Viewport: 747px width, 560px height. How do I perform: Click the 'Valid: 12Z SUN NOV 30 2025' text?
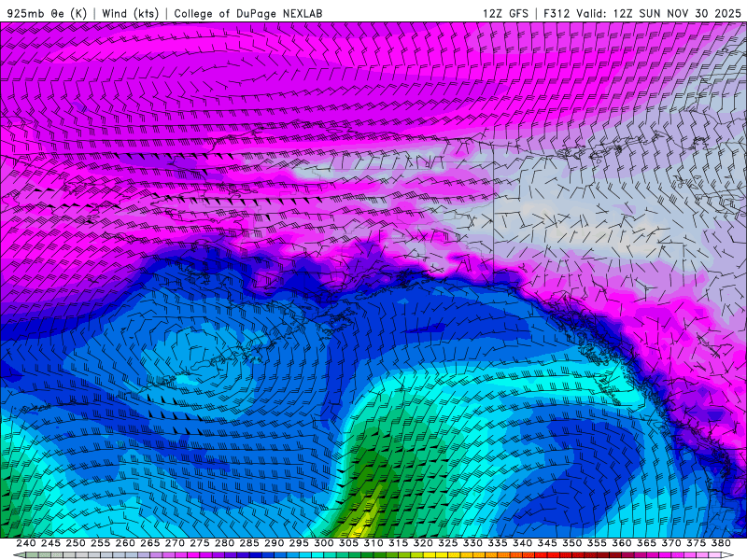659,14
